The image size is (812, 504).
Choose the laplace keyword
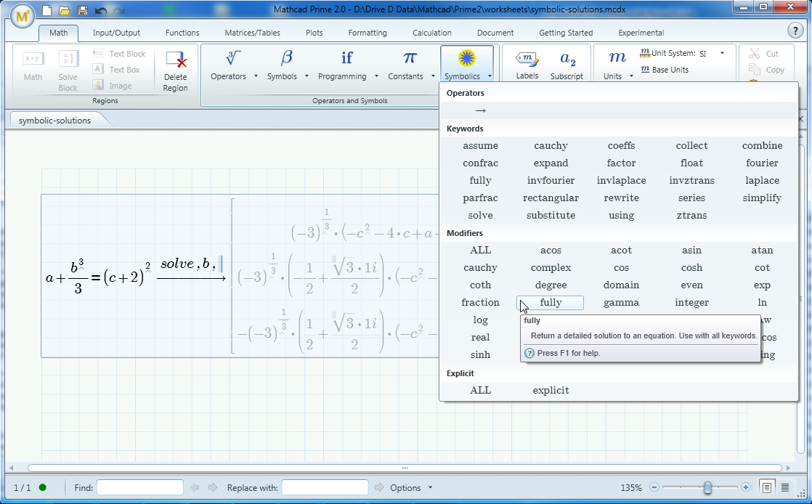pyautogui.click(x=762, y=180)
